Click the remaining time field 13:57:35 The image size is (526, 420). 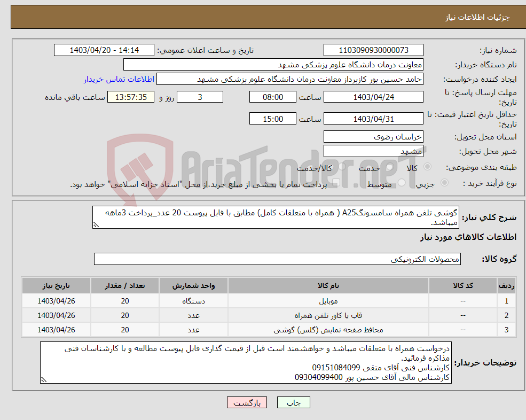pyautogui.click(x=131, y=97)
